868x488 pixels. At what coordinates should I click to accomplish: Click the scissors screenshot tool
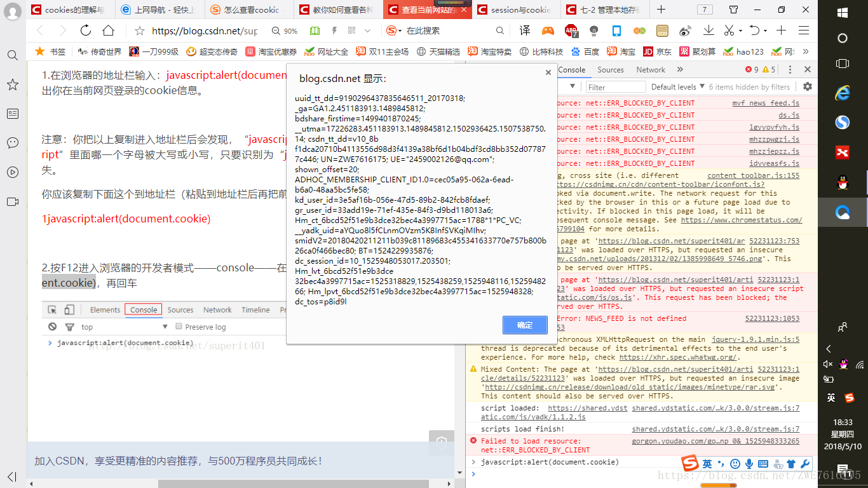[729, 30]
